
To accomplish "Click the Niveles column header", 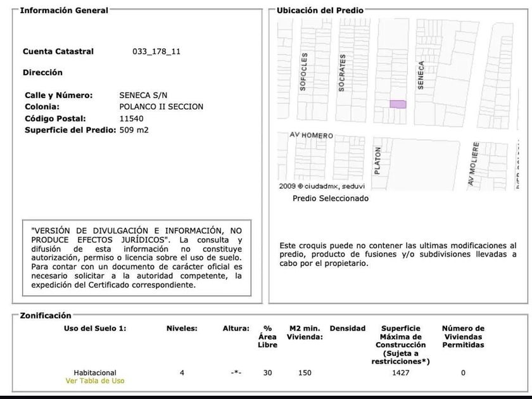I will pos(182,329).
